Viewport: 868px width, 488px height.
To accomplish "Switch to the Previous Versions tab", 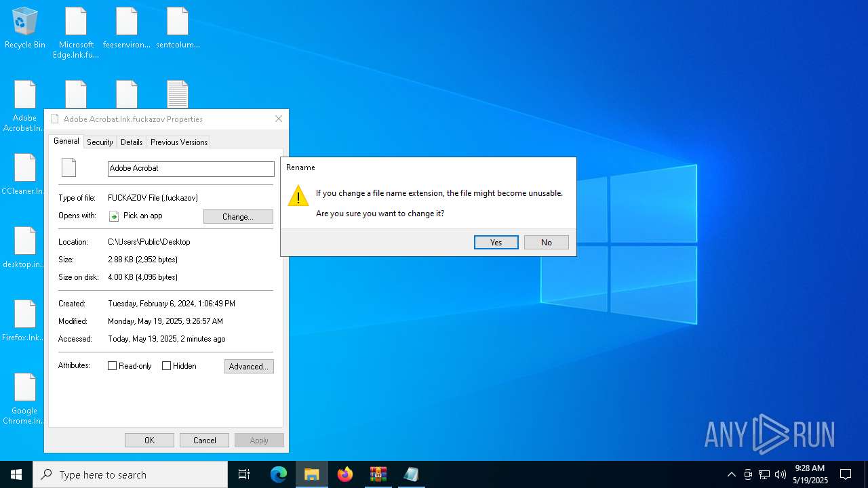I will click(x=179, y=142).
